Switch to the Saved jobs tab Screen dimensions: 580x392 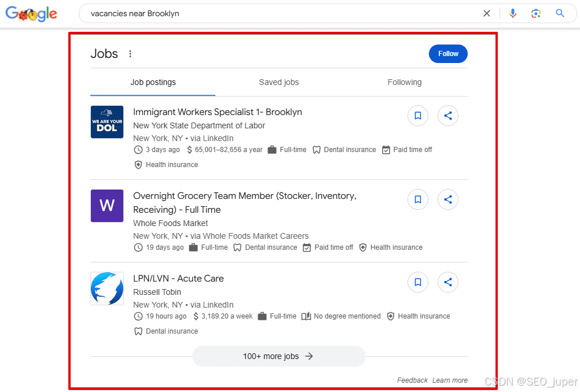click(x=278, y=83)
